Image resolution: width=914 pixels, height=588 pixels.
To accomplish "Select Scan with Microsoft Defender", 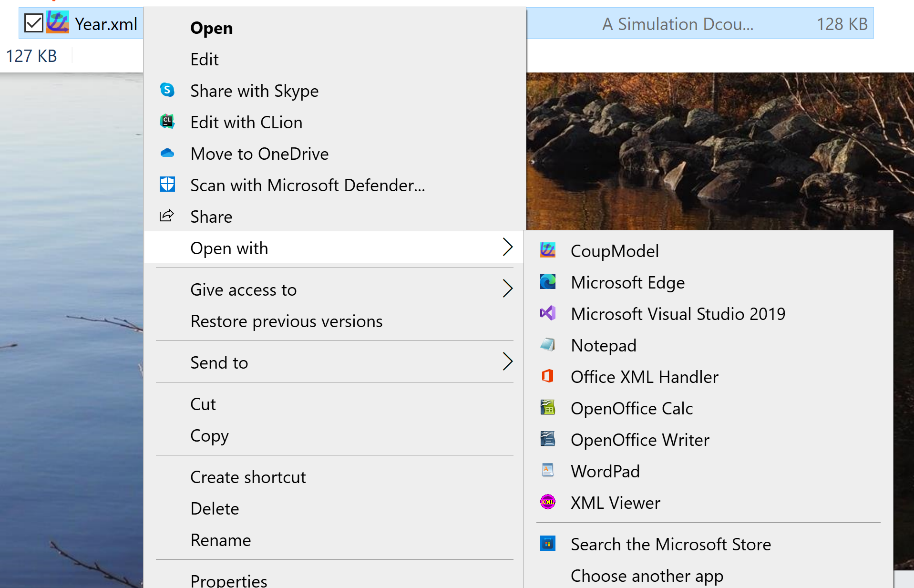I will (334, 185).
